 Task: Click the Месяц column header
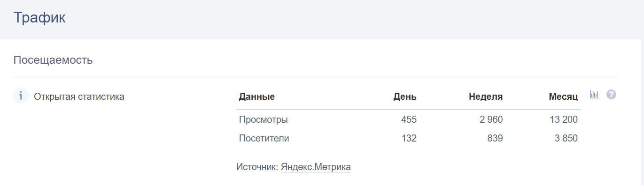(563, 97)
